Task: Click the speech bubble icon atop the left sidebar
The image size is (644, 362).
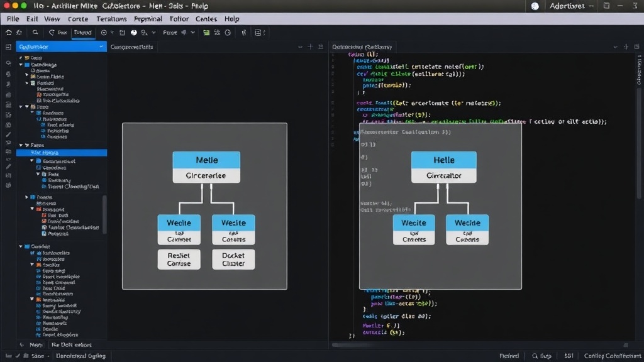Action: pyautogui.click(x=9, y=63)
